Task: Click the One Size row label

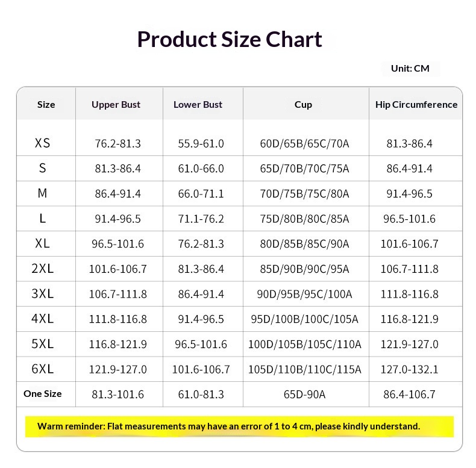Action: click(x=43, y=394)
